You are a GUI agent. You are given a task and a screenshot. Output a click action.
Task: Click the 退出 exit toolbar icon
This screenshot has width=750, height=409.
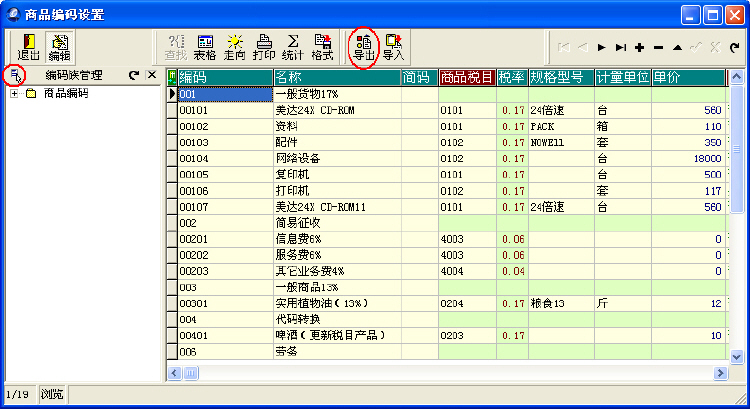(x=28, y=47)
